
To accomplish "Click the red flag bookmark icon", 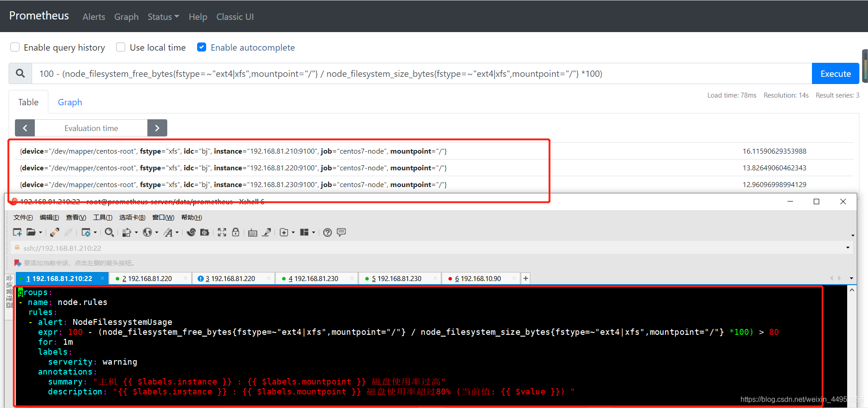I will point(18,263).
